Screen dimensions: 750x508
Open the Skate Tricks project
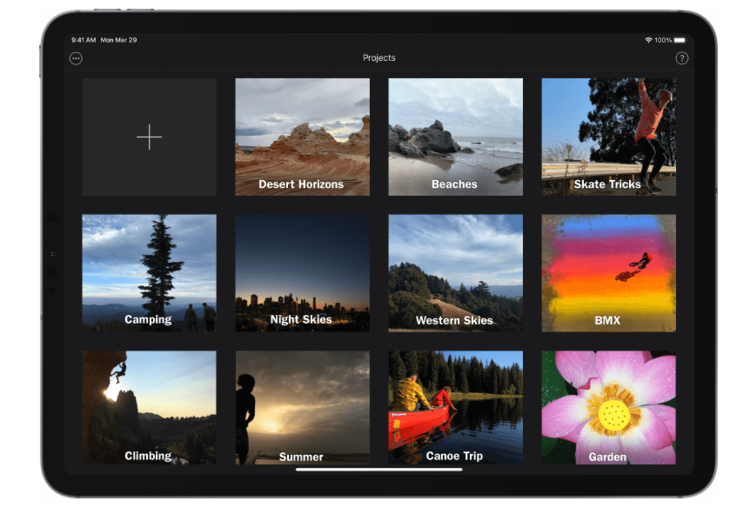tap(608, 137)
